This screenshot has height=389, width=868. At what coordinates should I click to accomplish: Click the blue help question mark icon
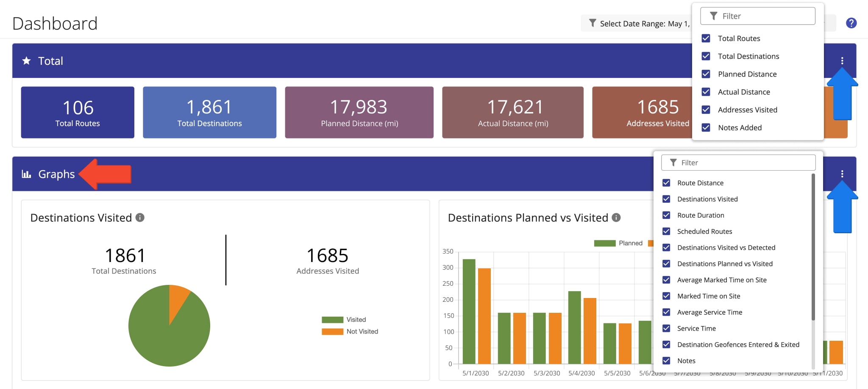tap(851, 23)
